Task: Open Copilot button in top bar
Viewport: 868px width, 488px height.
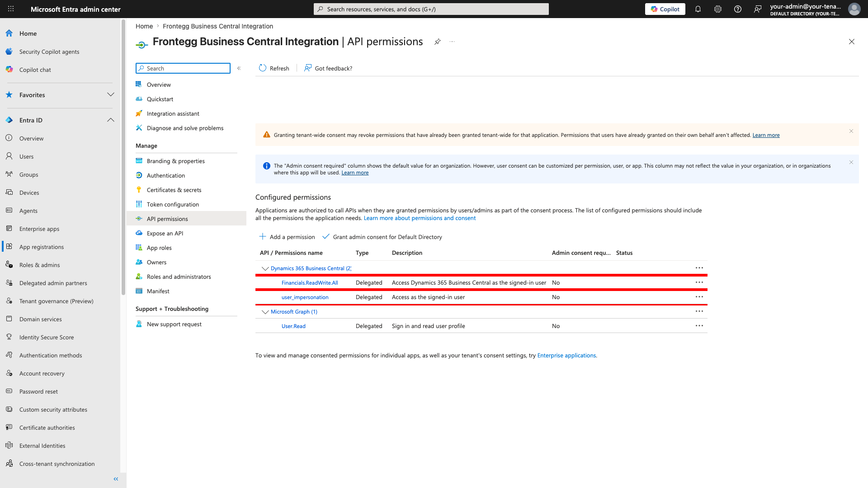Action: tap(665, 9)
